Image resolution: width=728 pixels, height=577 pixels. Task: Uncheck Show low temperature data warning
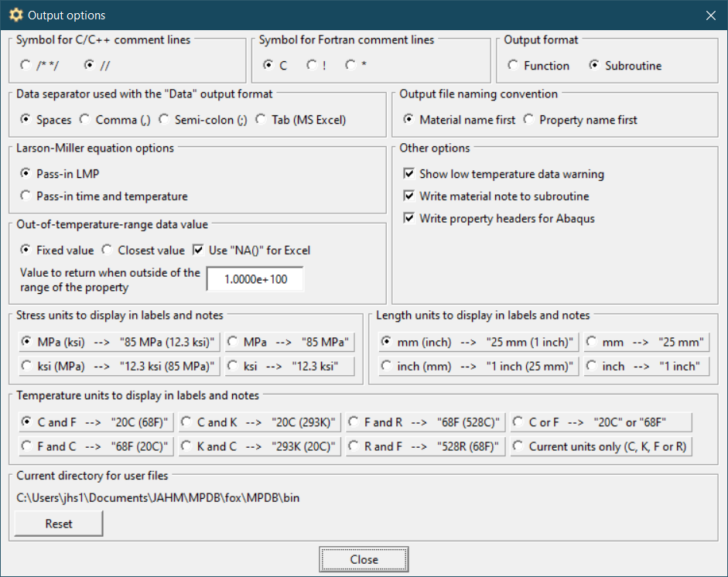[x=409, y=174]
